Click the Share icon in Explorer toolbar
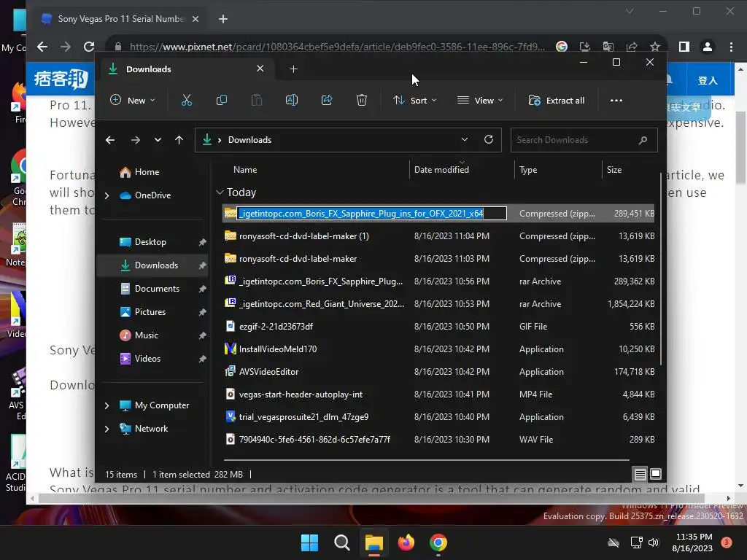This screenshot has width=747, height=560. [327, 100]
